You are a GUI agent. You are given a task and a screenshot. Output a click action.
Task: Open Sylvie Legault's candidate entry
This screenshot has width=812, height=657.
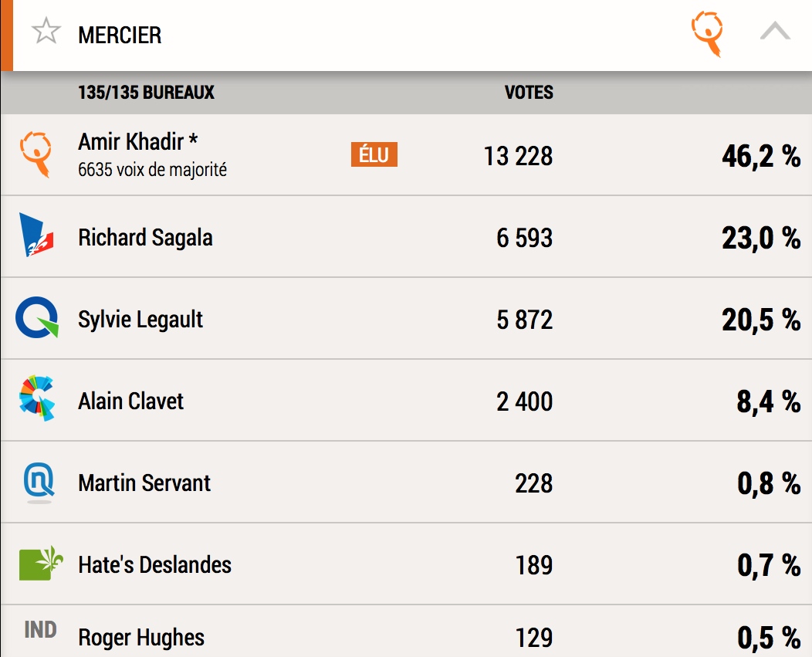(x=140, y=319)
